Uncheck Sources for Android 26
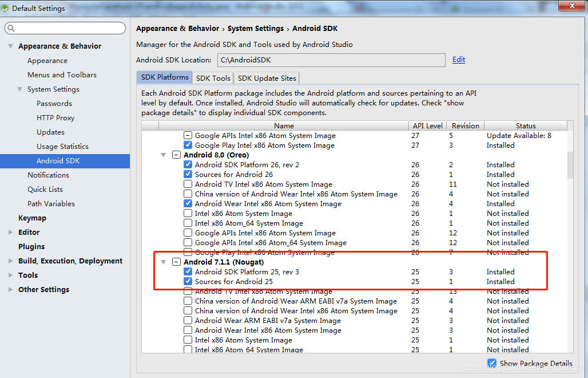 [x=188, y=175]
